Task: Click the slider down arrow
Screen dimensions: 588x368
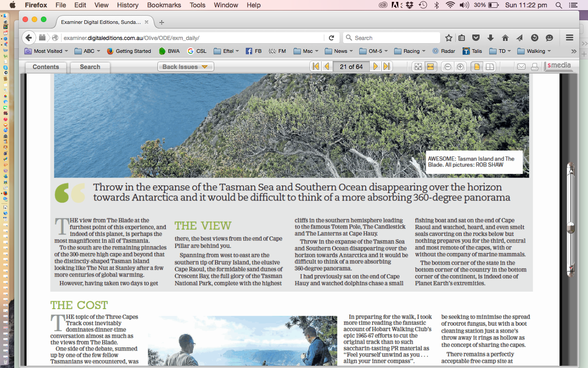Action: coord(571,269)
